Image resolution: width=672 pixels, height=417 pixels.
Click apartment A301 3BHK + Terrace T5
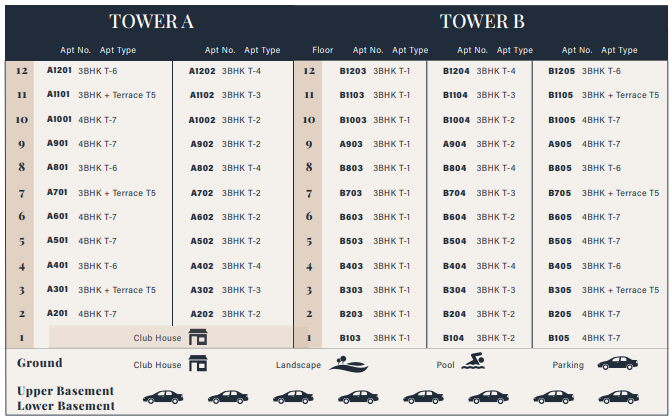(x=101, y=290)
